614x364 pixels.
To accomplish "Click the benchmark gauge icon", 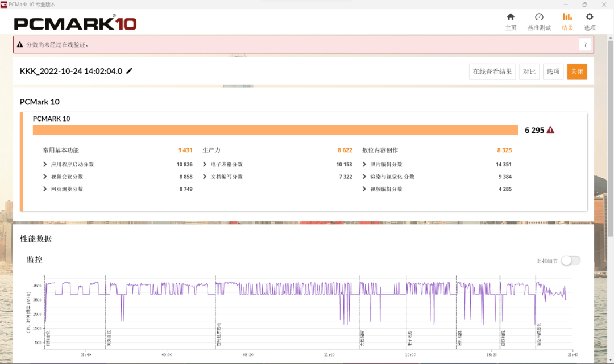I will [x=539, y=17].
